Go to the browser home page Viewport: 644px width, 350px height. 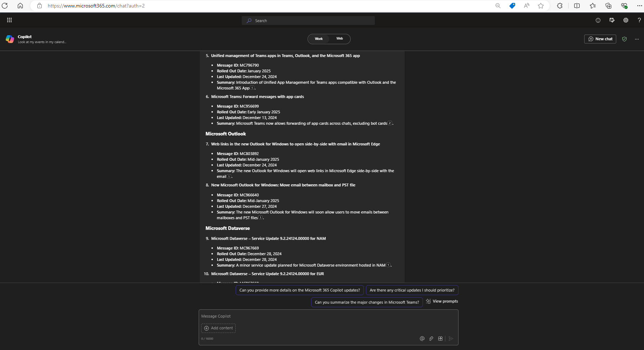coord(20,6)
